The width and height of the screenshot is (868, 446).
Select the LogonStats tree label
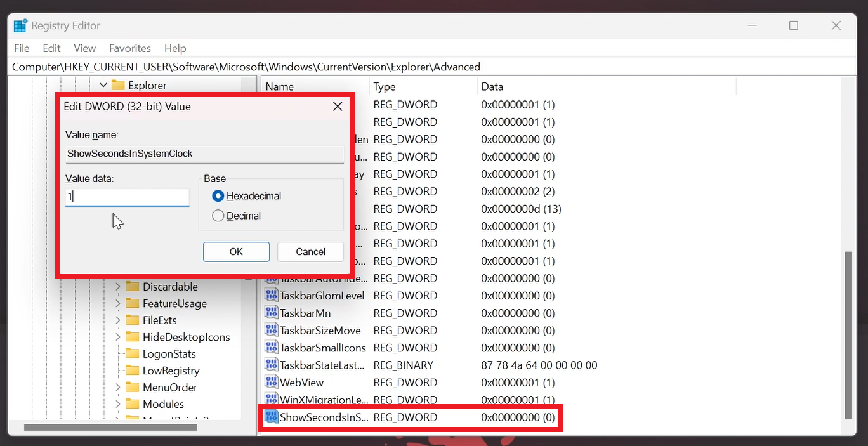(x=169, y=354)
